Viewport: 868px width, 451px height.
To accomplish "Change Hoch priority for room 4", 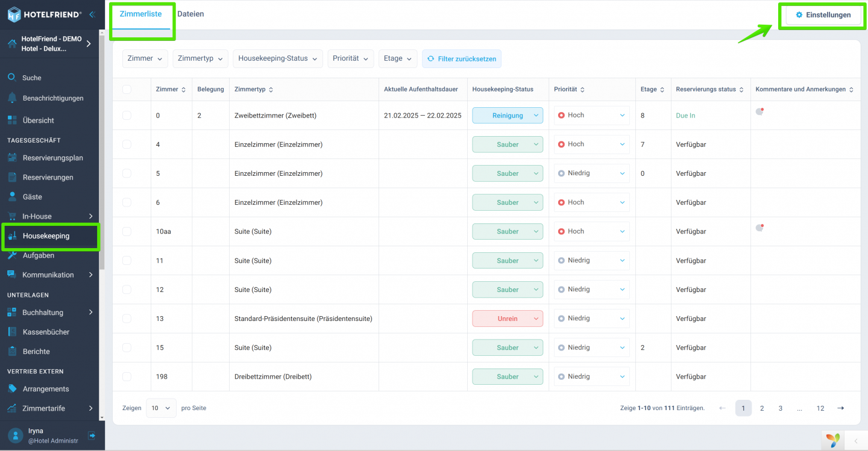I will [591, 145].
